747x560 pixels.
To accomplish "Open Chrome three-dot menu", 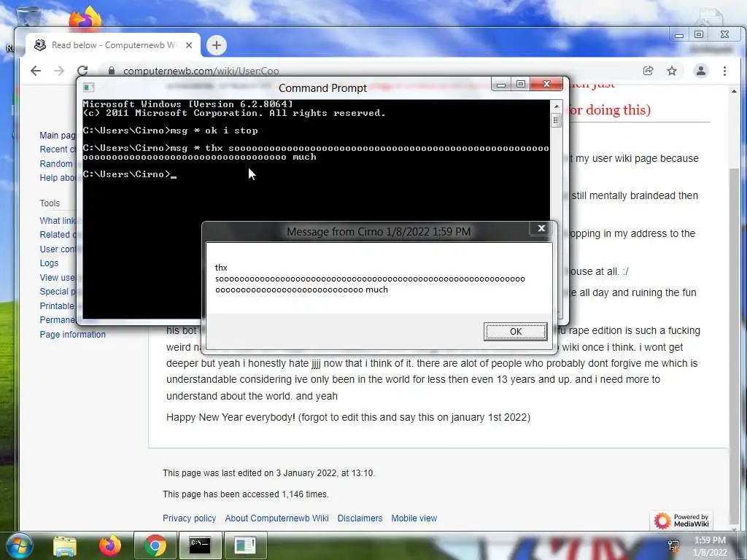I will pos(724,71).
